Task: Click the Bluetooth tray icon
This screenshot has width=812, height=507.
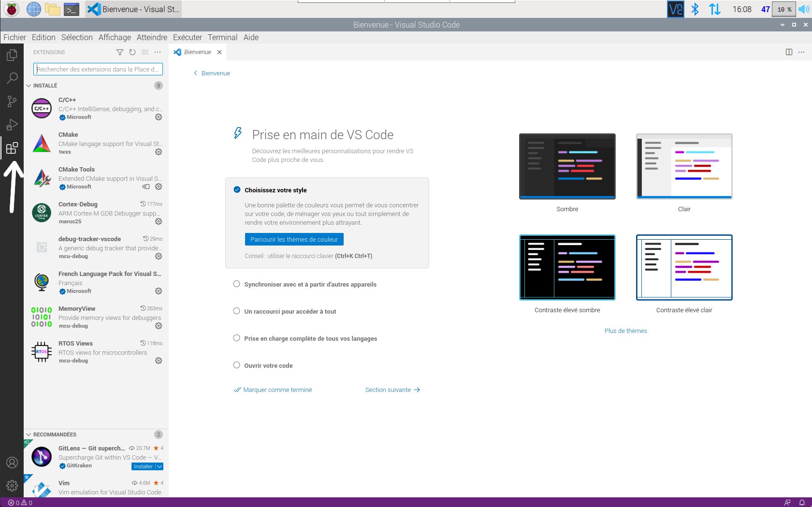Action: tap(695, 9)
